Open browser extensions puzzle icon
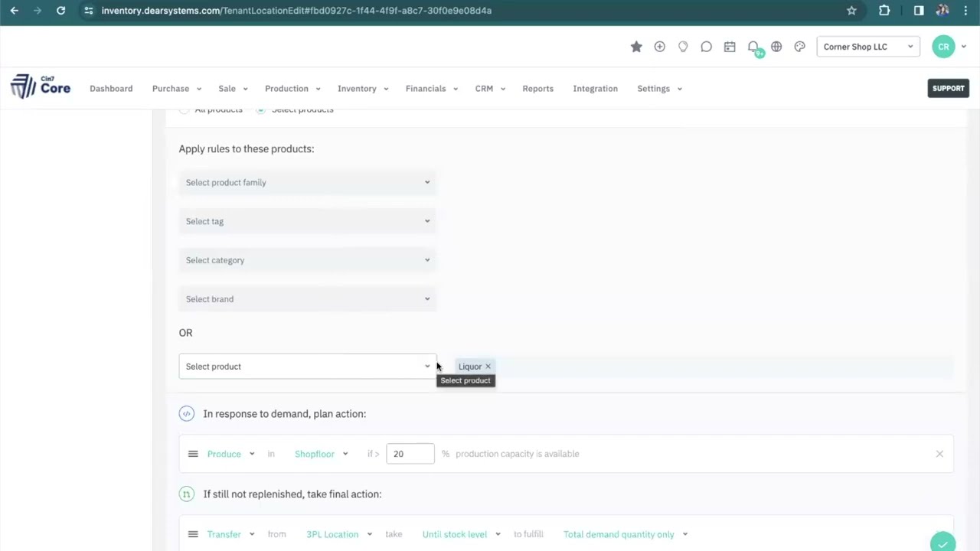 (884, 11)
